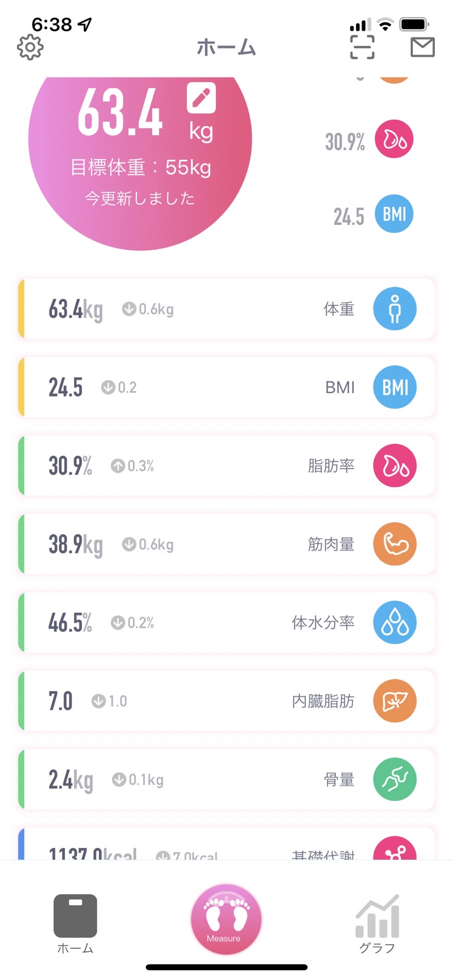Open the BMI 24.5 row card
Image resolution: width=453 pixels, height=980 pixels.
click(x=227, y=387)
